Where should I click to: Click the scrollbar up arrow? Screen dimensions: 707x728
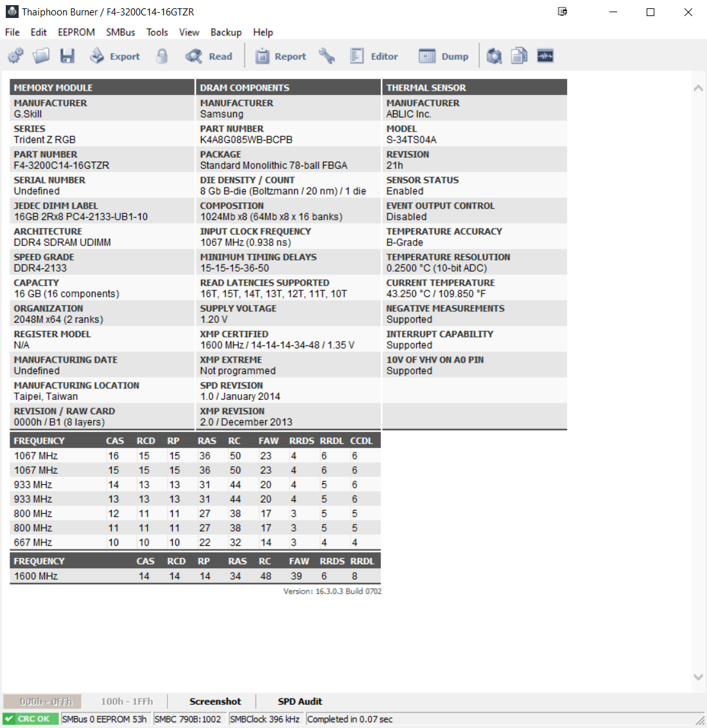click(x=698, y=88)
